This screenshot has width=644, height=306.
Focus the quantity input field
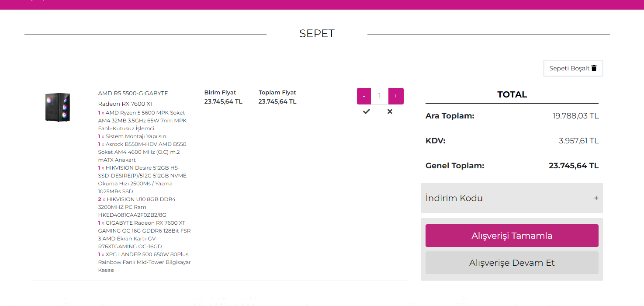point(380,96)
